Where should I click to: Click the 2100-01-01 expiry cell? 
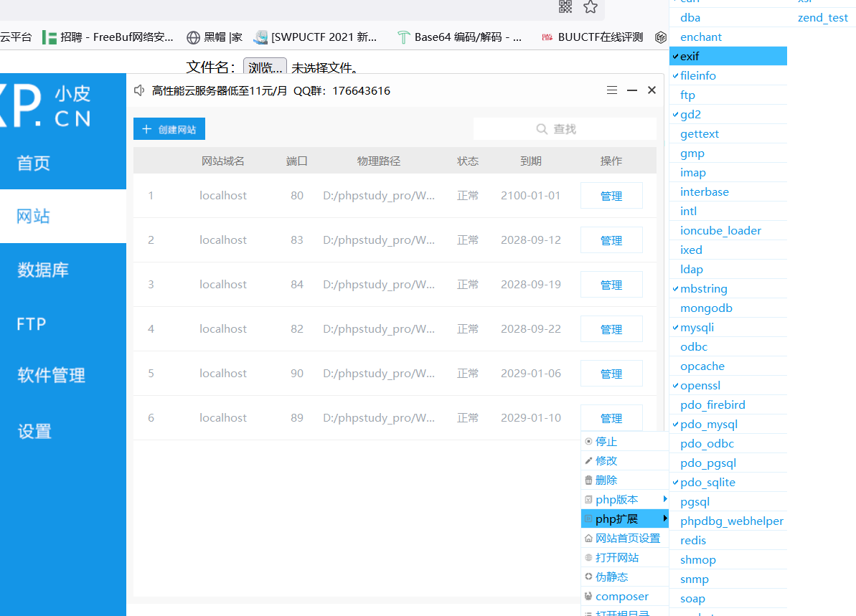click(x=531, y=195)
